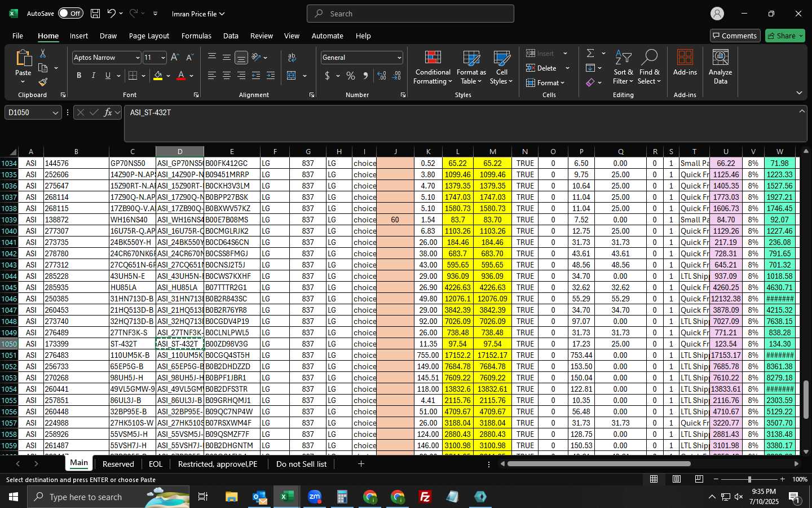This screenshot has height=508, width=812.
Task: Toggle Align Right alignment
Action: point(241,76)
